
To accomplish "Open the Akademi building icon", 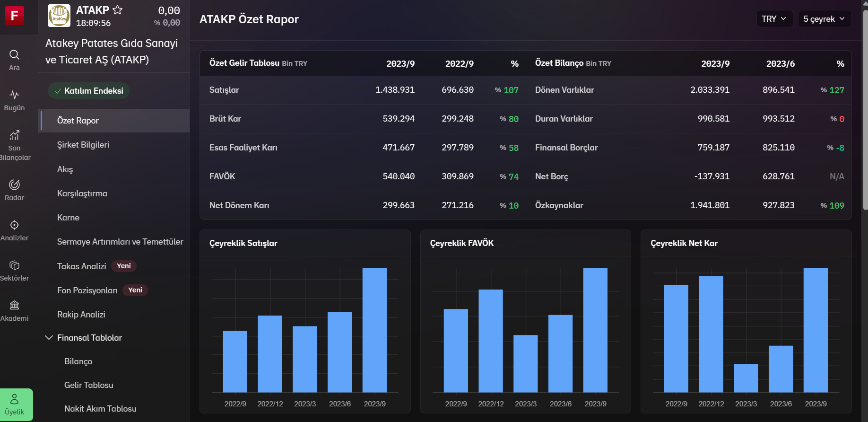I will (x=14, y=305).
